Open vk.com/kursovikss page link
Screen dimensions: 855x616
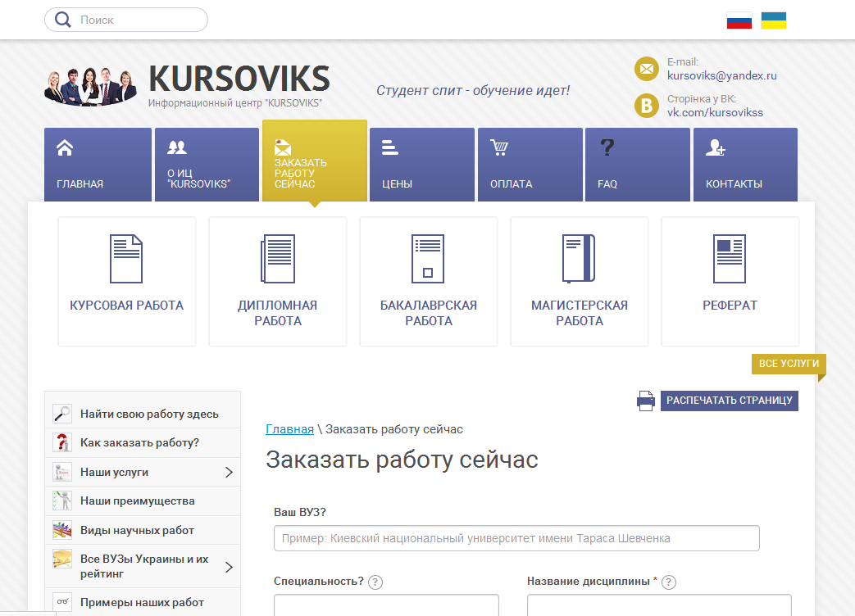coord(715,113)
